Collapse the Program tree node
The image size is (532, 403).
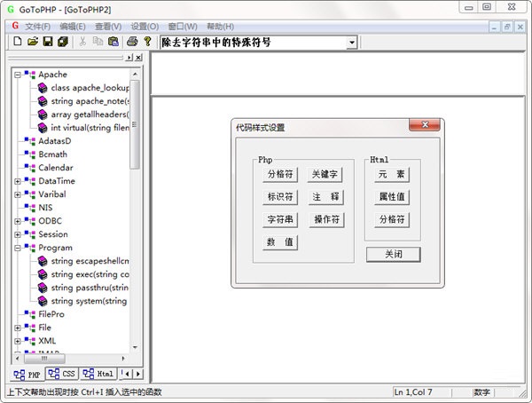pyautogui.click(x=18, y=248)
